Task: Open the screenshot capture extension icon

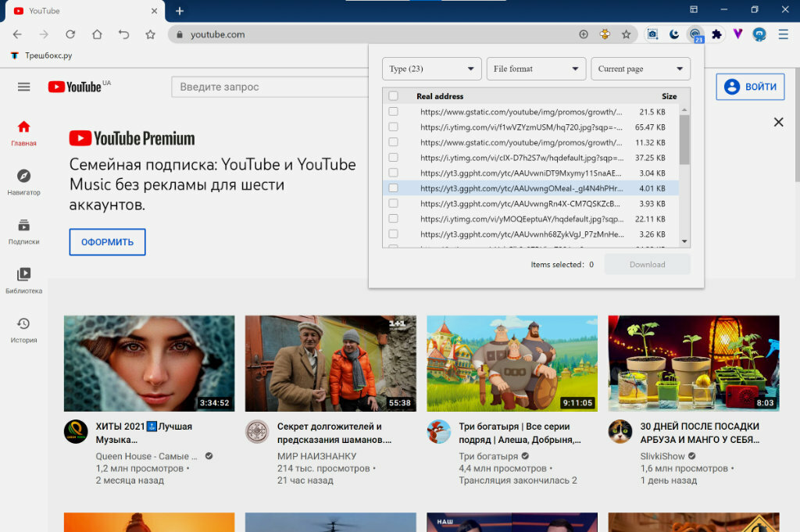Action: tap(652, 34)
